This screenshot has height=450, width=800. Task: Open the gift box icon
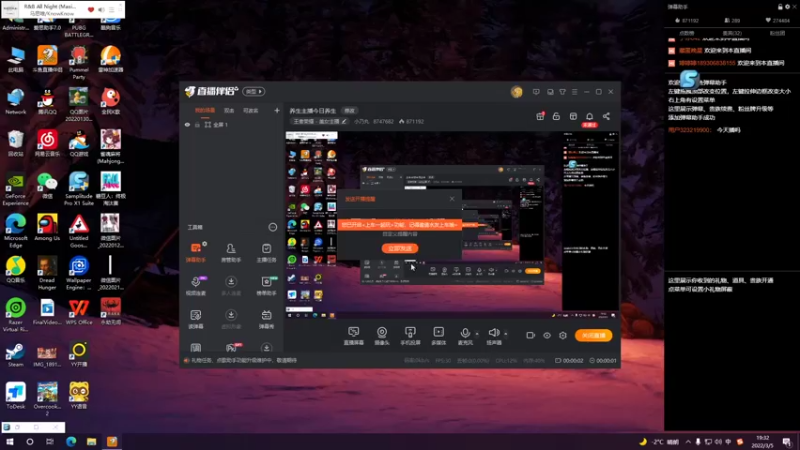coord(540,116)
